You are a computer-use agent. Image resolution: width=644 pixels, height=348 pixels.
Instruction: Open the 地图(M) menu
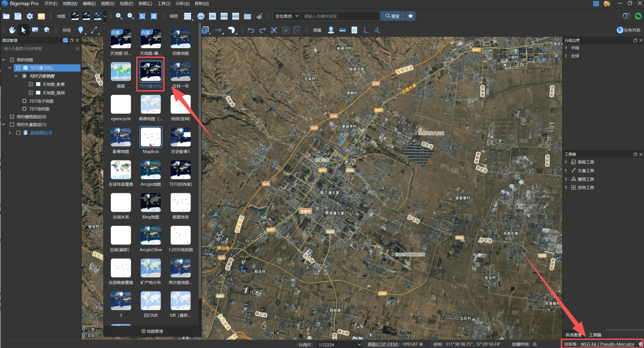coord(70,3)
